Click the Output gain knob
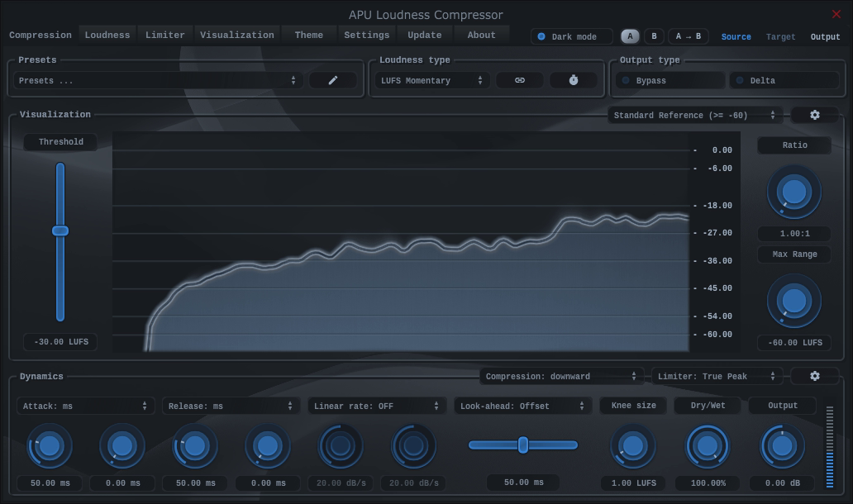Screen dimensions: 853x504 782,446
